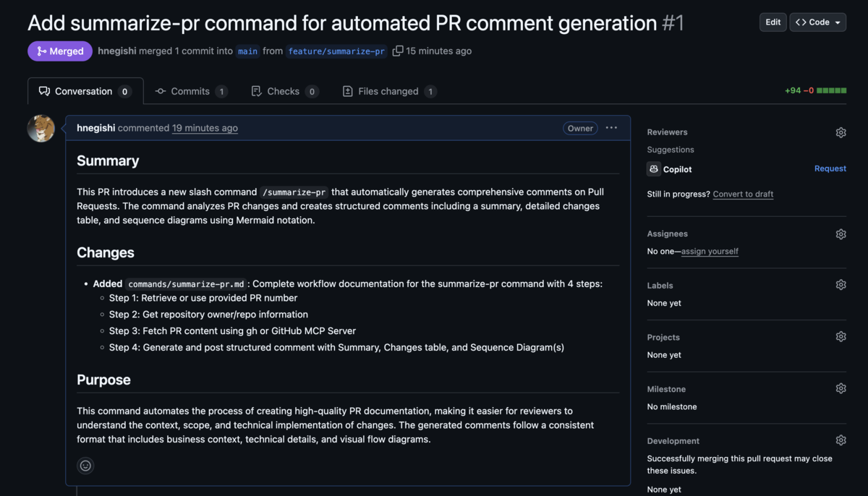Open Development settings gear

(x=841, y=440)
